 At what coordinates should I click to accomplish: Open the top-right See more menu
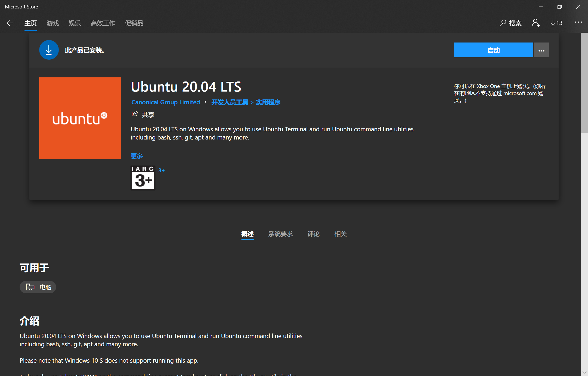click(578, 22)
